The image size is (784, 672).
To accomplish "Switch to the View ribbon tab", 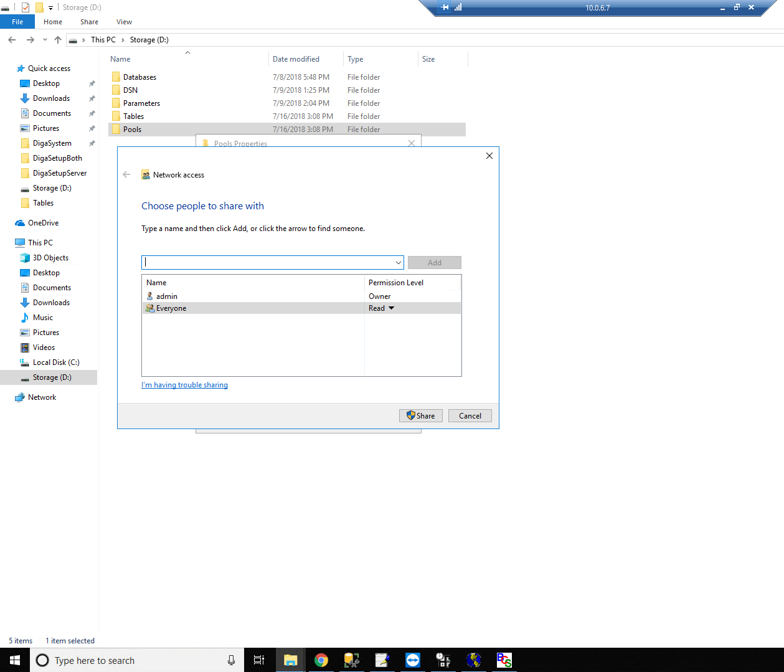I will coord(124,22).
